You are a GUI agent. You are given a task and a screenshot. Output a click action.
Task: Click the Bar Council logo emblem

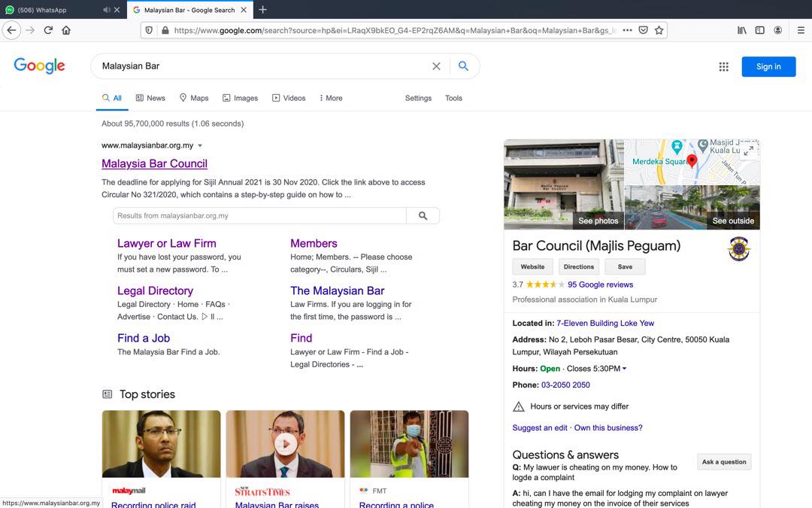pos(739,249)
